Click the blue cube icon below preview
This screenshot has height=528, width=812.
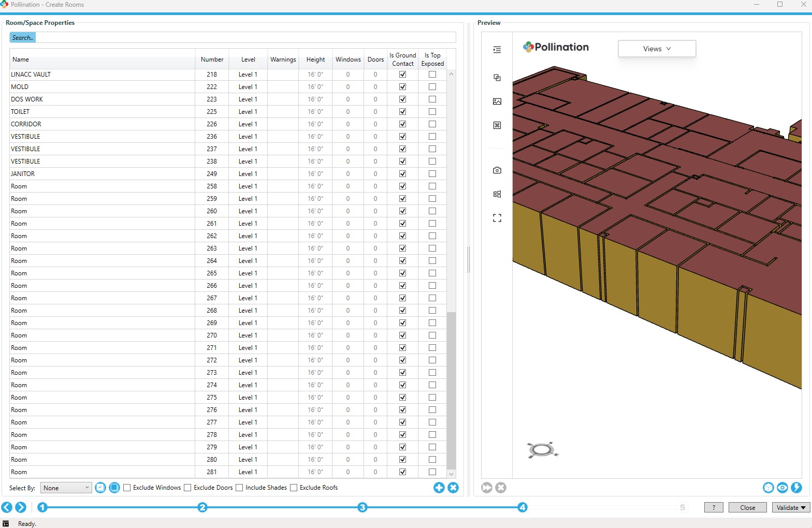point(769,488)
